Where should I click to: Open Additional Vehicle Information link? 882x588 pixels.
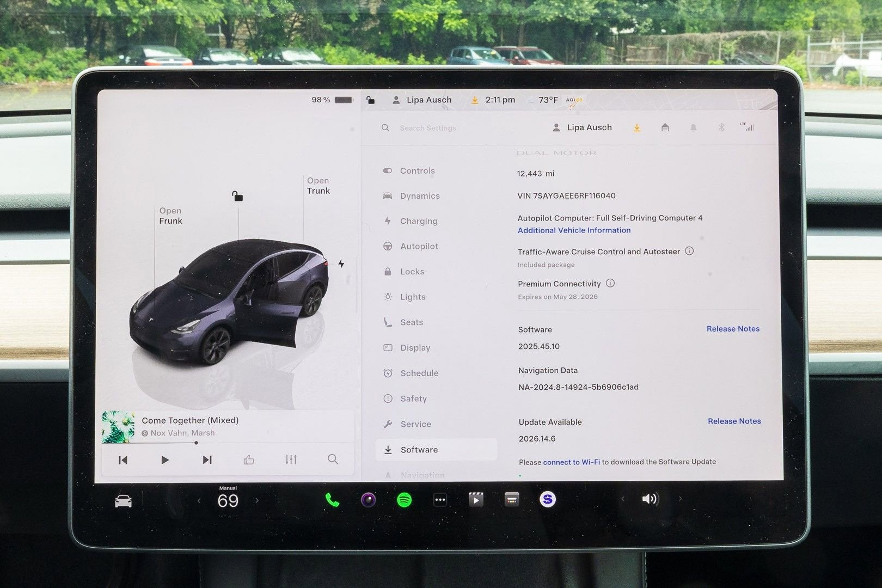tap(574, 230)
